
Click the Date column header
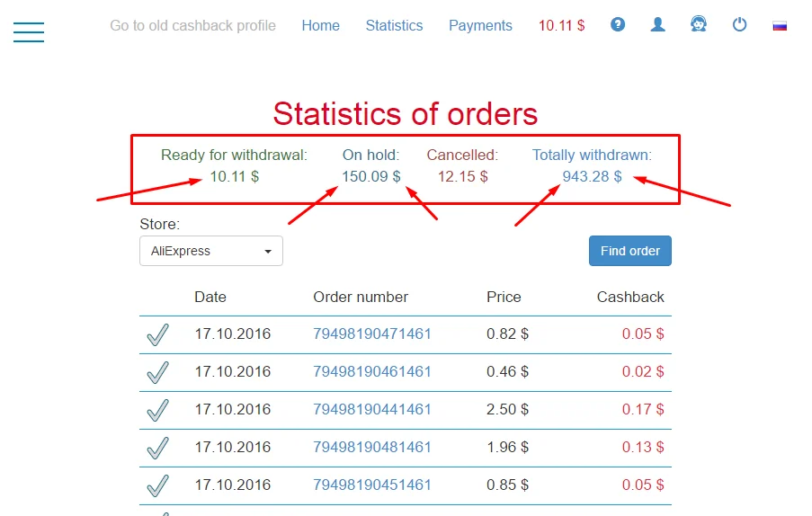[210, 297]
